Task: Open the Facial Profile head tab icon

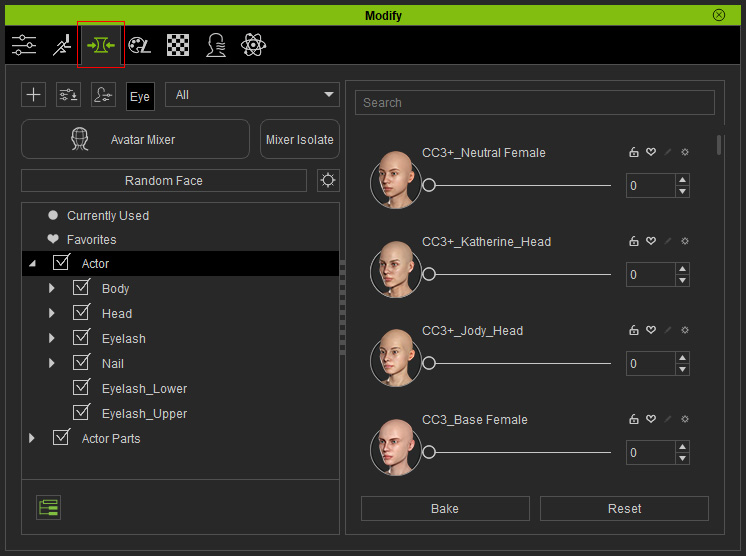Action: point(216,45)
